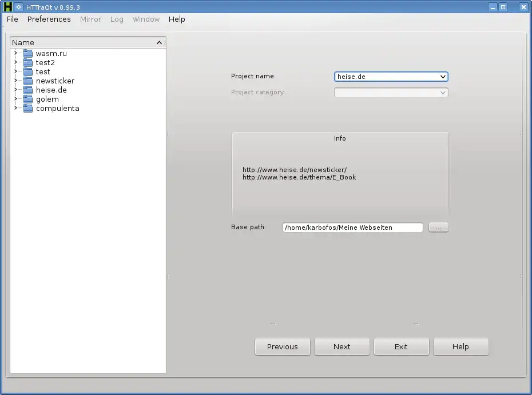Open the Preferences menu
Screen dimensions: 532x395
pos(49,19)
